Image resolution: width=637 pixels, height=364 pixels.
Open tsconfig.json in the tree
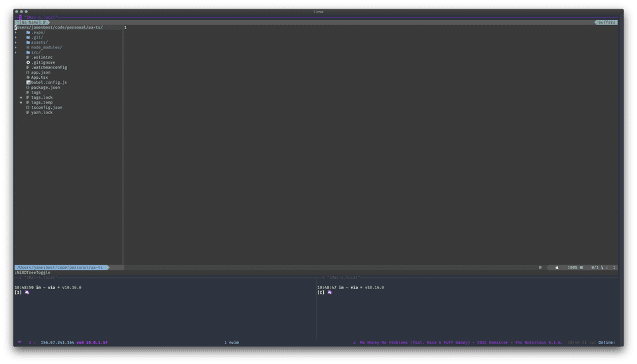click(x=46, y=107)
